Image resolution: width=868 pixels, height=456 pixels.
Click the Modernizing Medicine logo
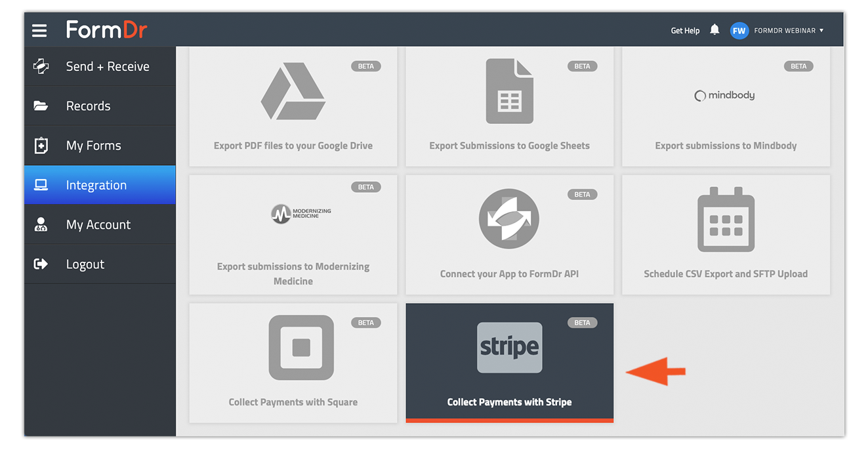301,213
